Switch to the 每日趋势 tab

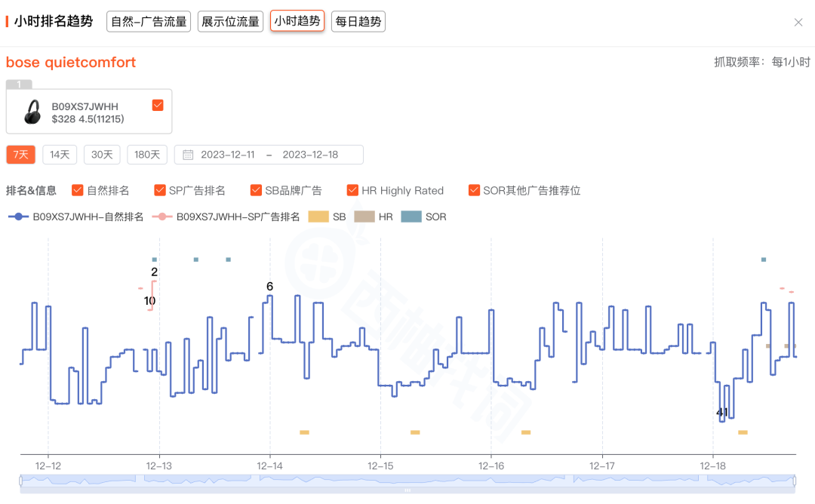(x=358, y=21)
